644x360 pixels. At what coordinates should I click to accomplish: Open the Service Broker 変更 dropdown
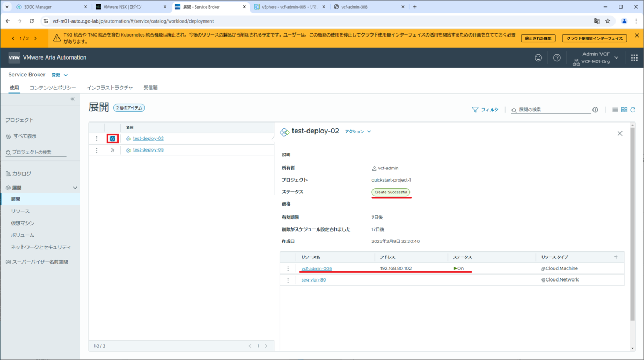(60, 75)
